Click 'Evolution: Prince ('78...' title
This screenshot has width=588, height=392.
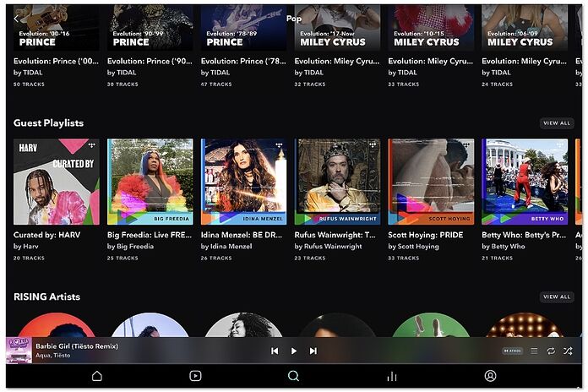click(x=243, y=61)
